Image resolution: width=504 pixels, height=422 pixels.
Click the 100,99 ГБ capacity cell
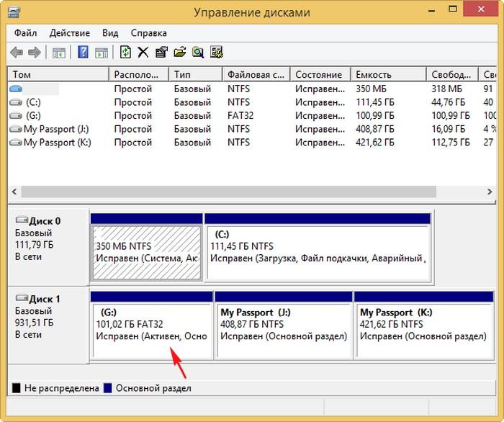(x=375, y=116)
